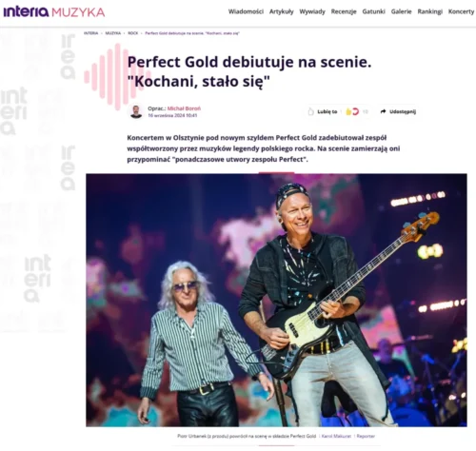Click the thumbs-up Lubię to icon

(x=310, y=111)
